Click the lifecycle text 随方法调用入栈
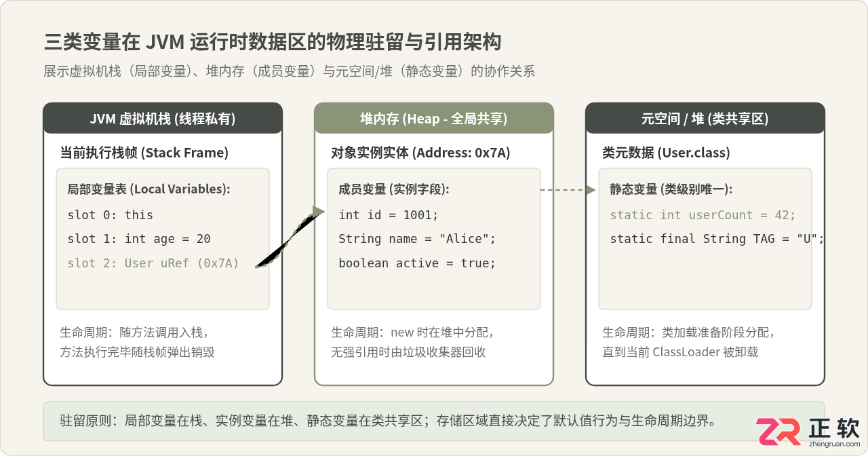 coord(134,333)
